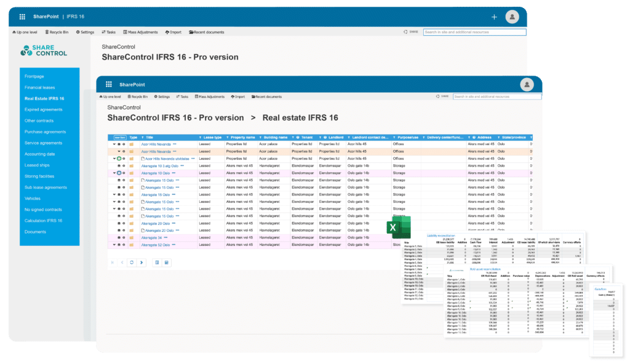
Task: Open ellipsis menu for Akersgata 10 3.etg Oslo
Action: pos(182,165)
